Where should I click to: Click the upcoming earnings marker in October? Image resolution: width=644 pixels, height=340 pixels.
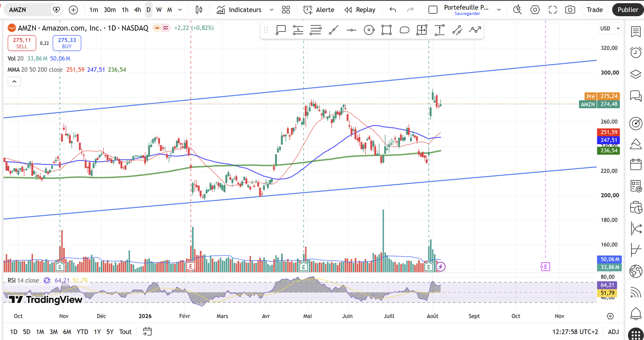pyautogui.click(x=545, y=266)
